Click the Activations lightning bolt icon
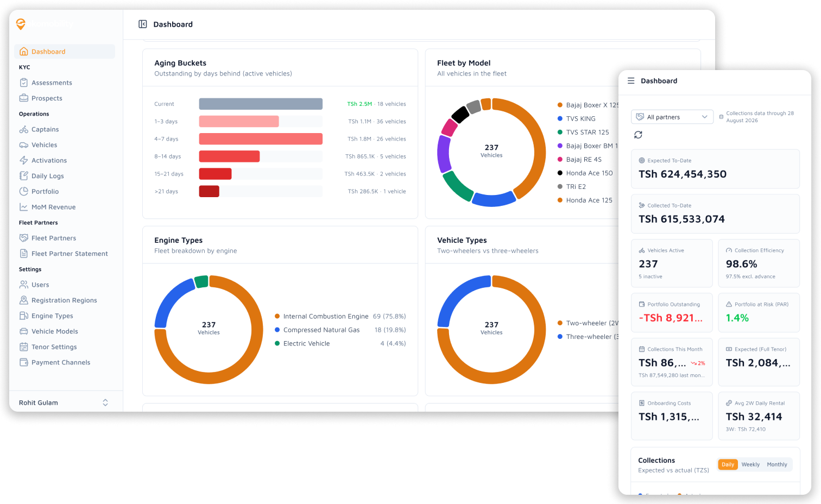821x504 pixels. pos(24,160)
